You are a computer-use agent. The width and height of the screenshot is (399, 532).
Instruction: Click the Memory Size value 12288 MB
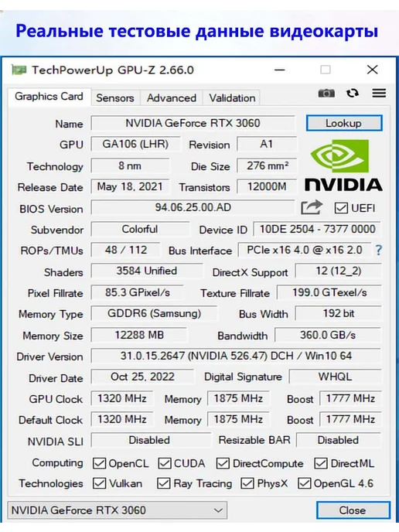point(139,336)
